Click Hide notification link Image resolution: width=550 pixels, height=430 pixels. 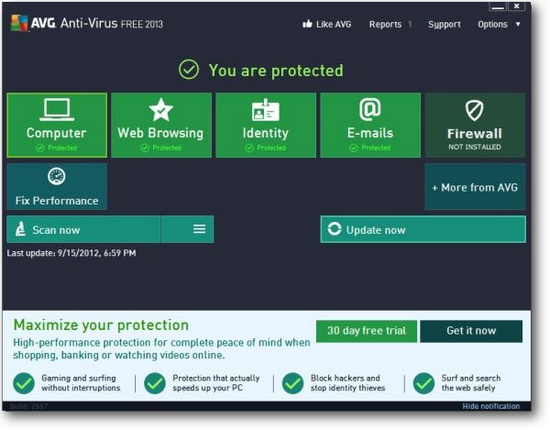tap(491, 406)
